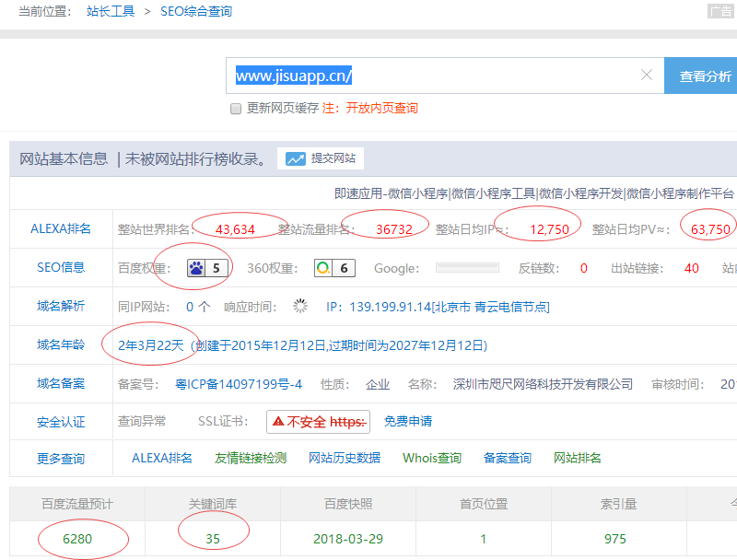
Task: Click Baidu traffic estimate 6280
Action: point(77,539)
